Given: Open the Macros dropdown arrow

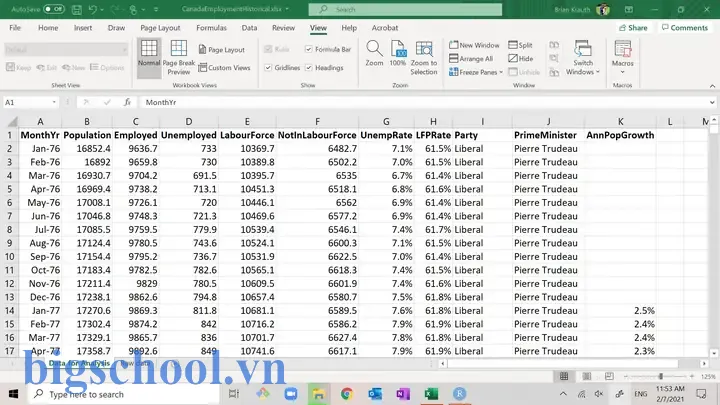Looking at the screenshot, I should pos(623,72).
